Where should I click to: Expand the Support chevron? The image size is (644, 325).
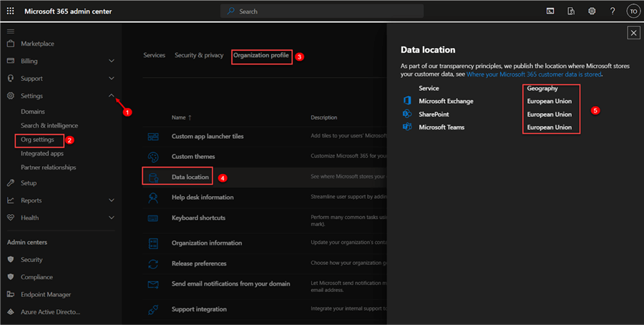point(112,78)
